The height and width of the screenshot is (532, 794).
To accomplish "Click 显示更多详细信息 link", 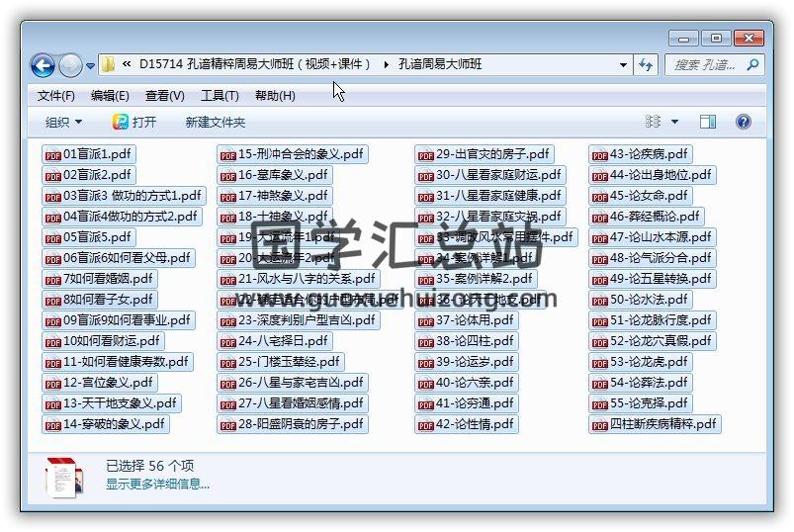I will pyautogui.click(x=157, y=485).
